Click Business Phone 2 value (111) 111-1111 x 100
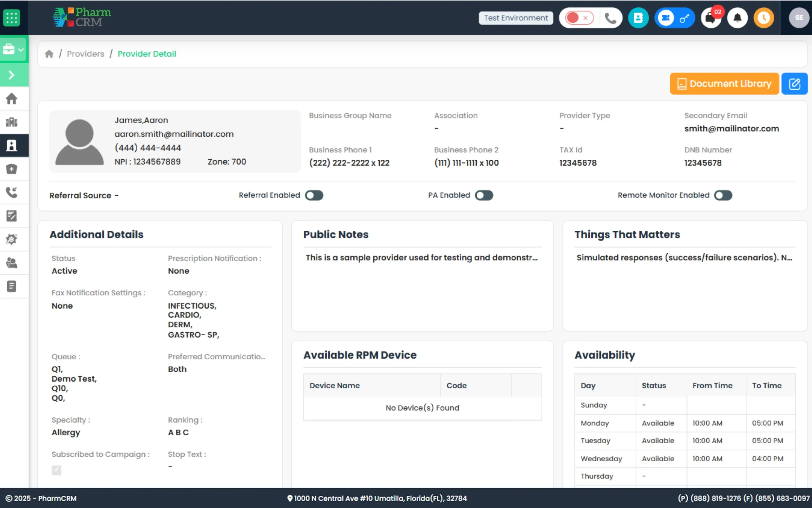Image resolution: width=812 pixels, height=508 pixels. (466, 163)
